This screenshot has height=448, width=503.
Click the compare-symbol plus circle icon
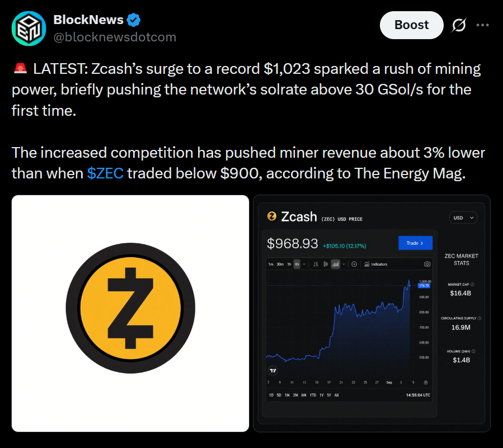coord(354,264)
